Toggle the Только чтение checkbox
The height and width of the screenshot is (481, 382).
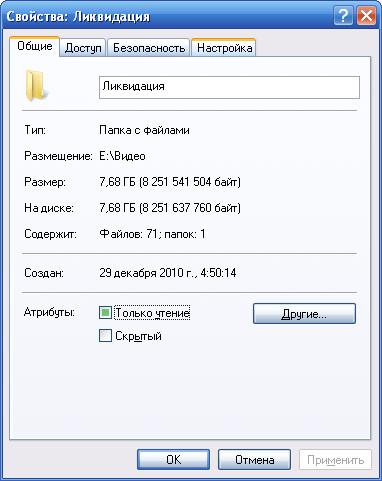pos(105,313)
